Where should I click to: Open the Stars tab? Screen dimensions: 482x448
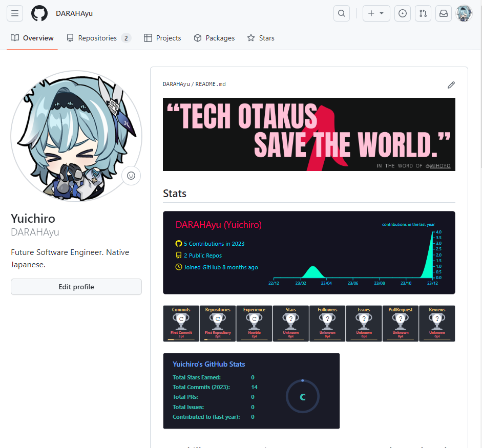(260, 38)
